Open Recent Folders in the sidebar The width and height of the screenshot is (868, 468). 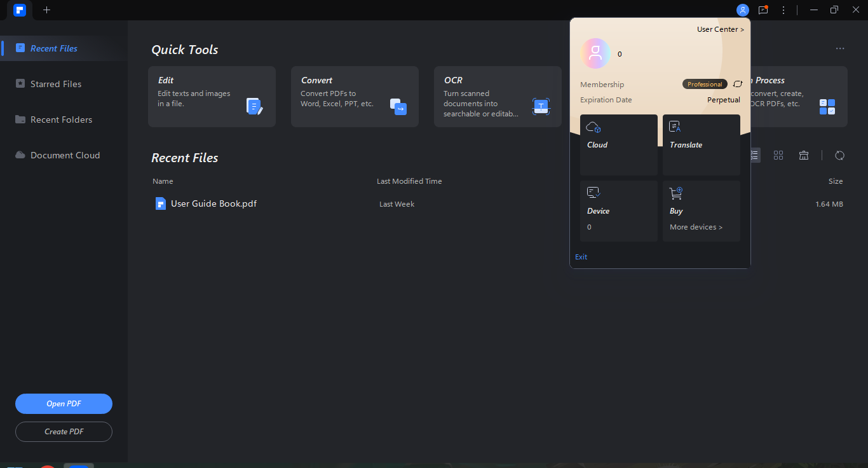pyautogui.click(x=64, y=120)
